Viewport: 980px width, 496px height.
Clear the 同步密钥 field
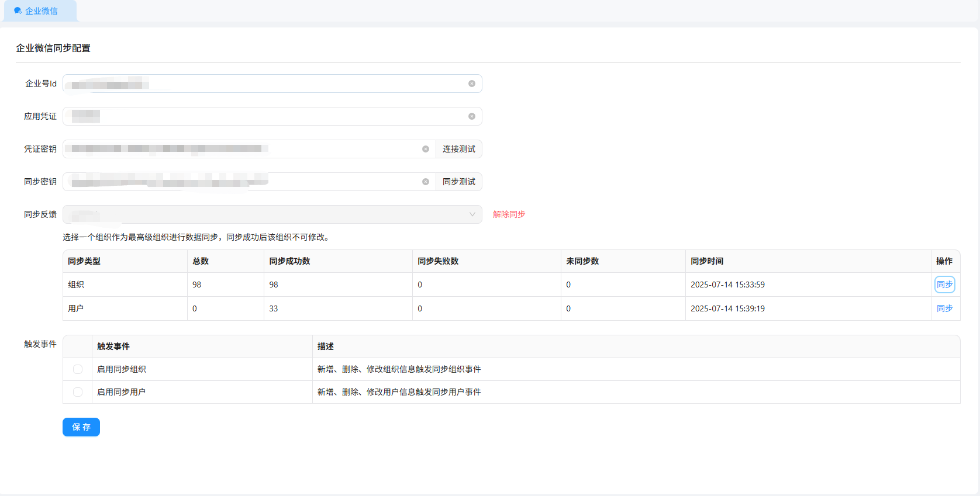tap(426, 182)
